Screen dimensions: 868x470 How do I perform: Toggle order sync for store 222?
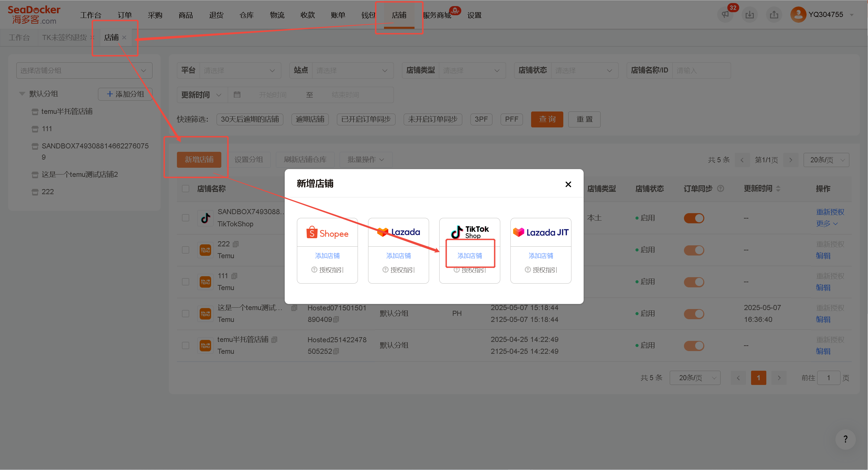694,250
